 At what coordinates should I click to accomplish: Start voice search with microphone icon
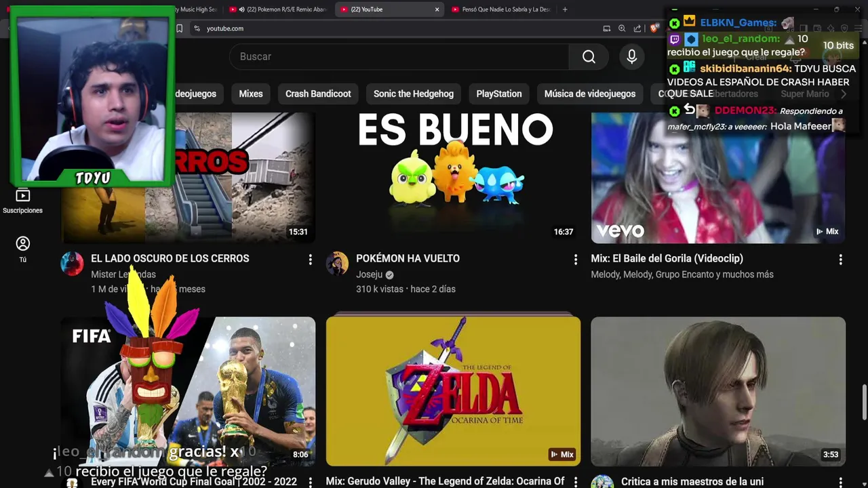[x=631, y=57]
